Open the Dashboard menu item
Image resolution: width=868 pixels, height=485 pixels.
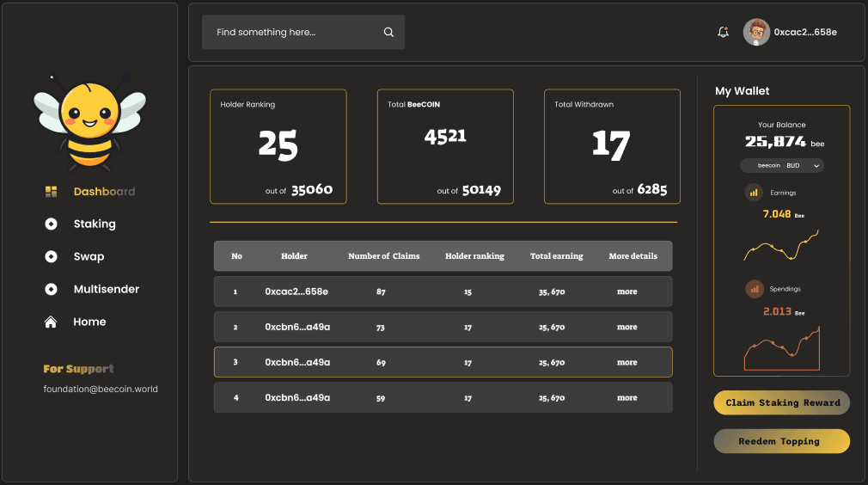pyautogui.click(x=104, y=192)
